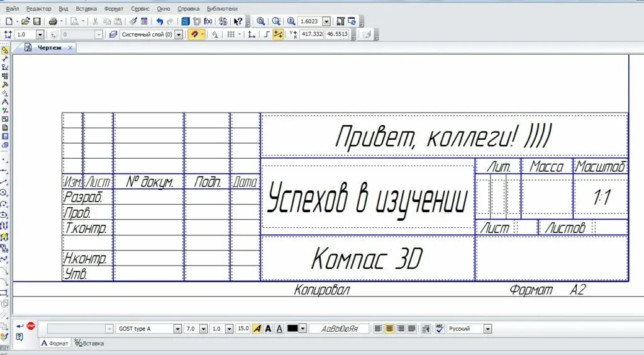Open the Файл menu
Screen dimensions: 644x355
click(x=13, y=9)
